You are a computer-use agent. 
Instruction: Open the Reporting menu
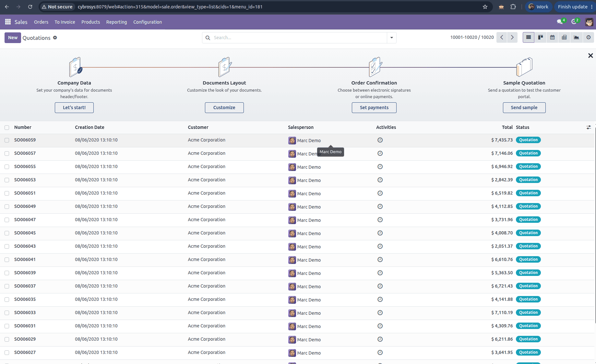point(117,22)
